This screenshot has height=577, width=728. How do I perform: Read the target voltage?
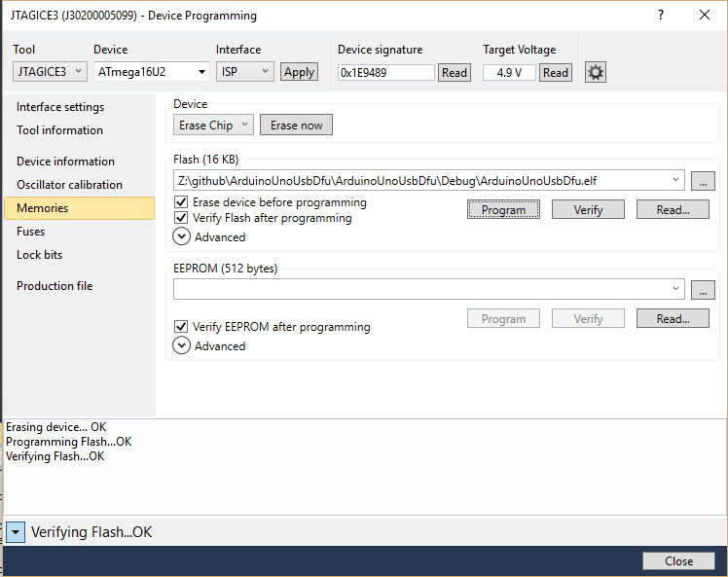556,73
